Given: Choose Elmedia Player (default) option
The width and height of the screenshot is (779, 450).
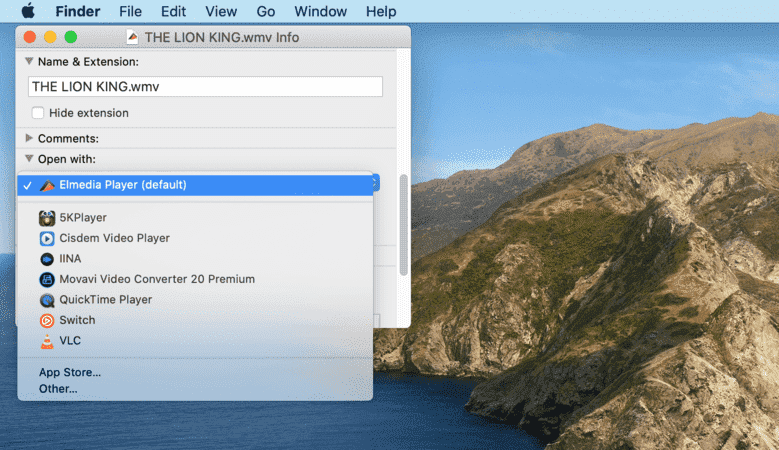Looking at the screenshot, I should click(x=195, y=185).
